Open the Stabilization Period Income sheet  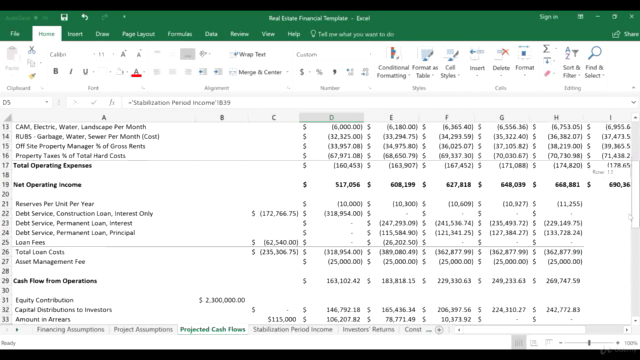pyautogui.click(x=293, y=329)
